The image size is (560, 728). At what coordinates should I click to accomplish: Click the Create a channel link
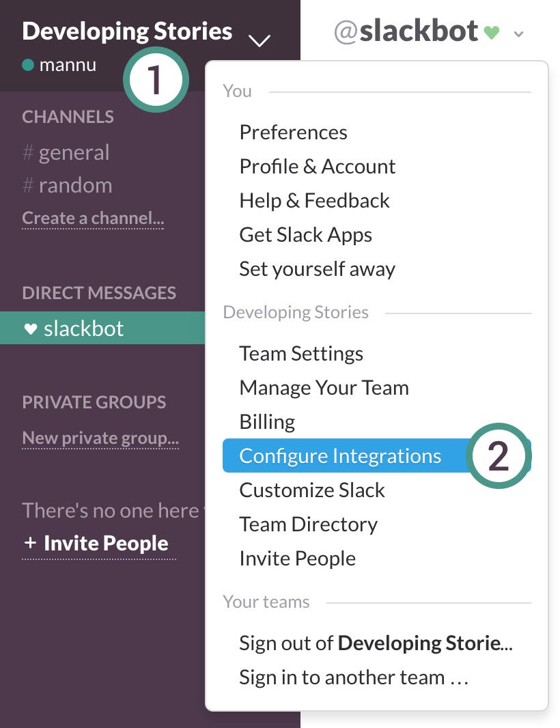click(93, 218)
